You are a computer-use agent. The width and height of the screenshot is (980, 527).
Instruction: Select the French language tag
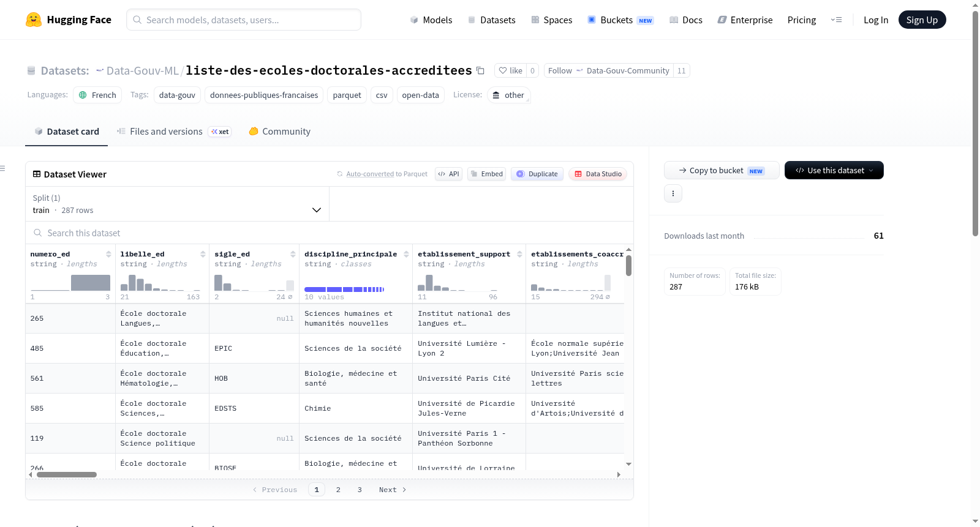pyautogui.click(x=97, y=95)
